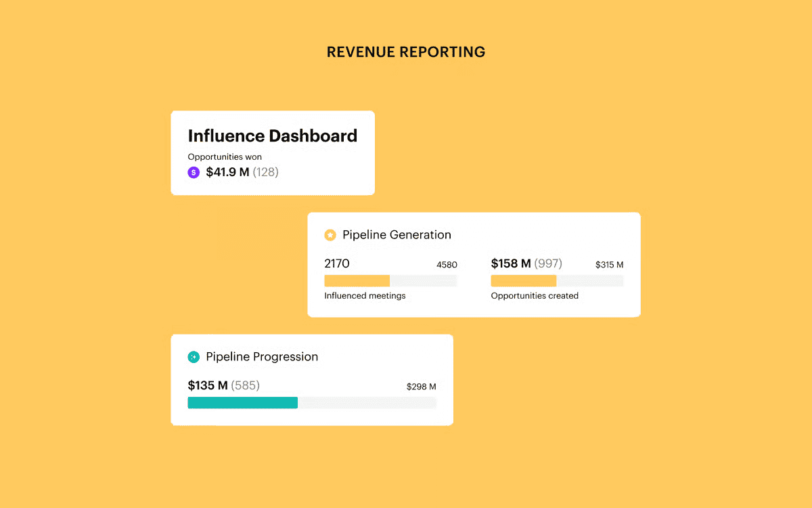This screenshot has width=812, height=508.
Task: Click the 4580 total meetings number
Action: [447, 265]
